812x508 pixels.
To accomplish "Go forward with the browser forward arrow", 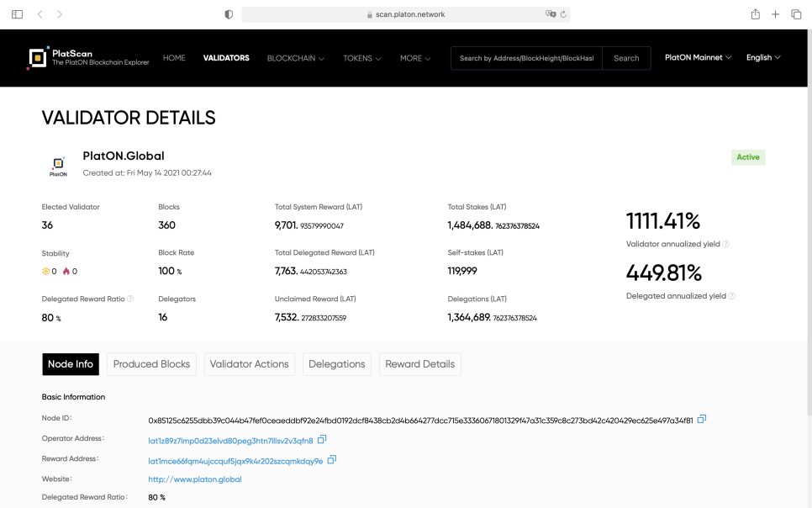I will click(x=60, y=14).
